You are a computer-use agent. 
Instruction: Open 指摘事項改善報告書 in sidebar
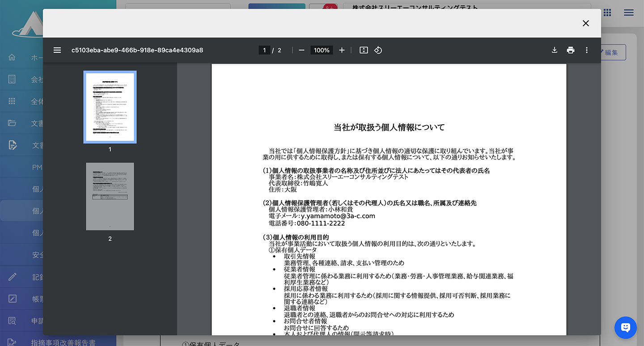point(63,342)
